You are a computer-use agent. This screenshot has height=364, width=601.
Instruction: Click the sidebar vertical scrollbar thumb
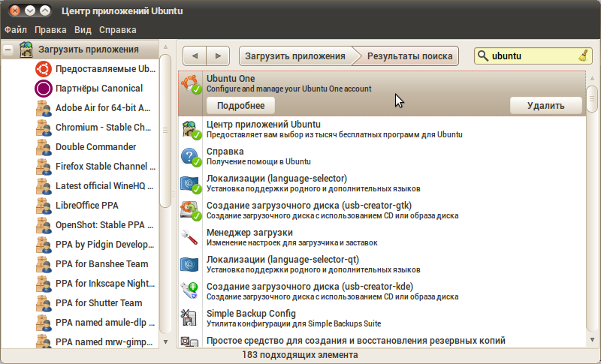pyautogui.click(x=165, y=131)
